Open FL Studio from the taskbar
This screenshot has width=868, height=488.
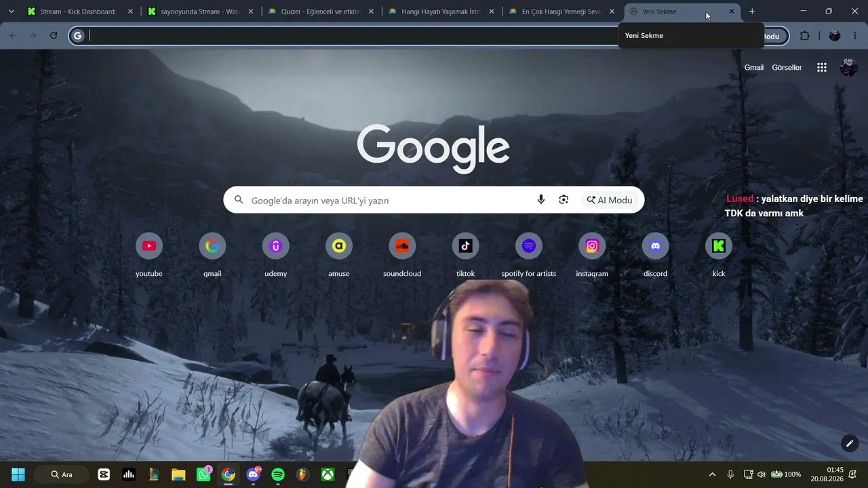303,474
